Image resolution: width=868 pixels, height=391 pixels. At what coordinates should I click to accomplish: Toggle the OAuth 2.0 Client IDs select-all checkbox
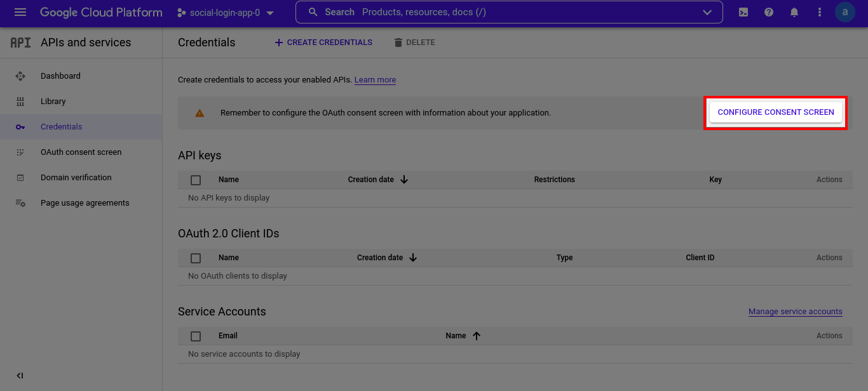coord(196,258)
